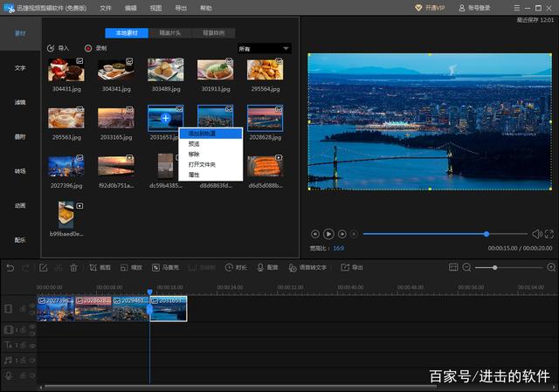Open the hamburger main menu icon

[x=516, y=8]
